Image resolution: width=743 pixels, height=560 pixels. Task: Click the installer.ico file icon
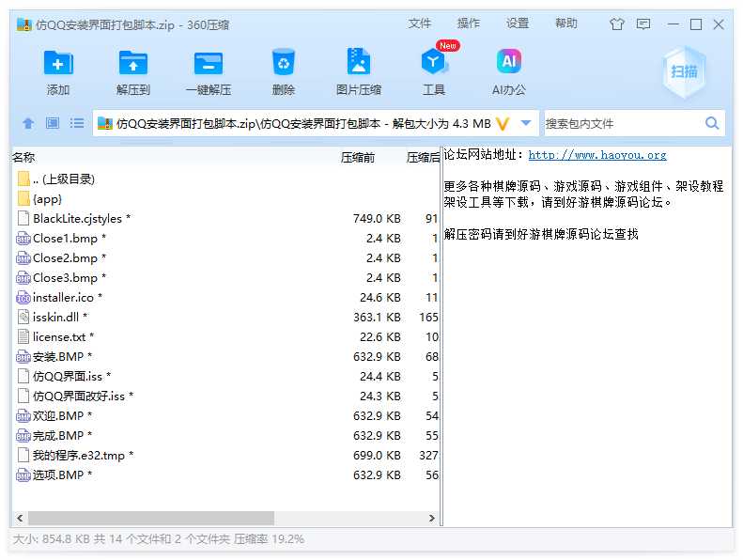click(x=23, y=297)
